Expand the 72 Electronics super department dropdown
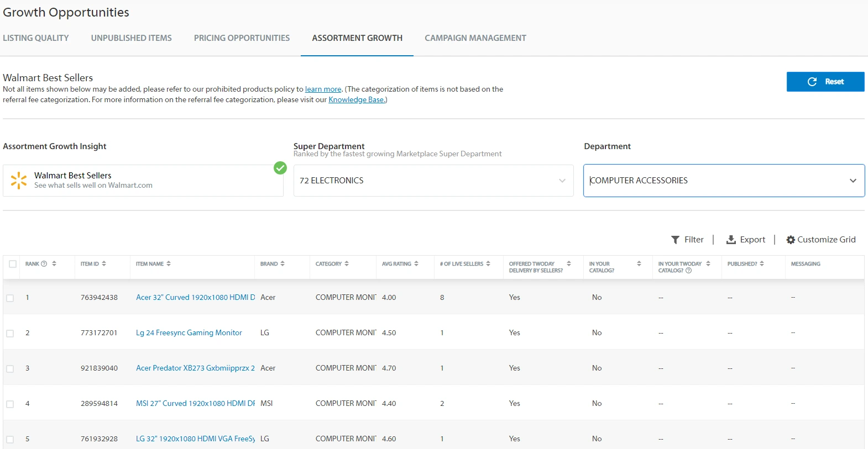The height and width of the screenshot is (449, 868). 562,181
